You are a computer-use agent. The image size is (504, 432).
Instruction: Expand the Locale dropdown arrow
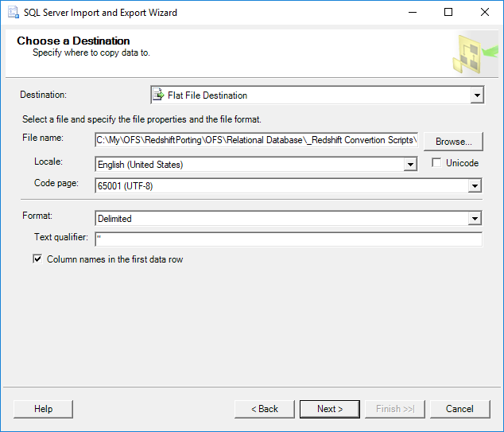[x=410, y=165]
